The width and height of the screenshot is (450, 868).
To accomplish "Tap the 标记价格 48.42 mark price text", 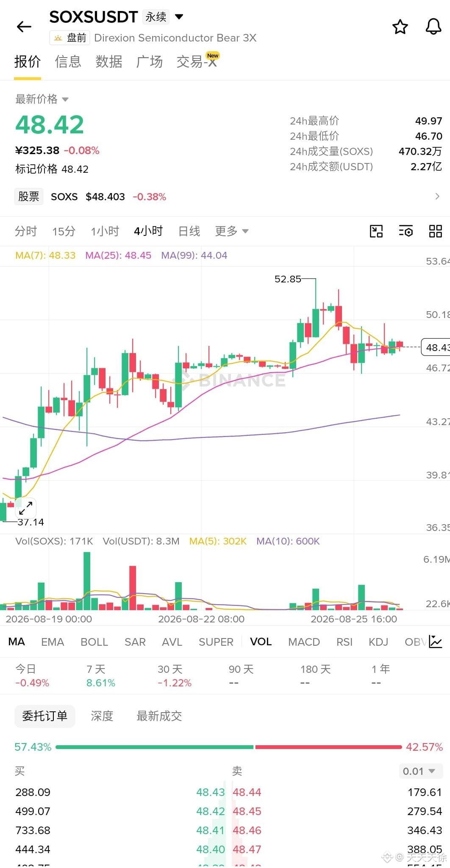I will pos(52,169).
